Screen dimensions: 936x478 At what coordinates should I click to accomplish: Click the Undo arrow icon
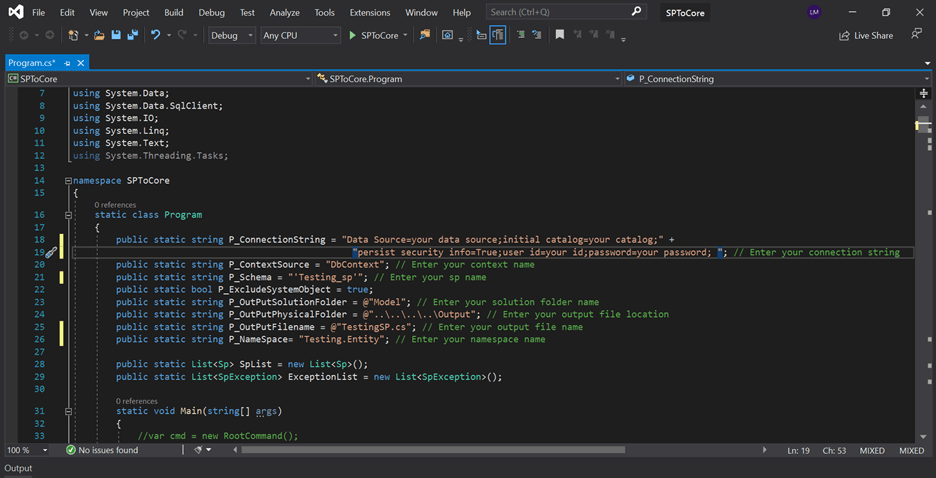coord(155,35)
